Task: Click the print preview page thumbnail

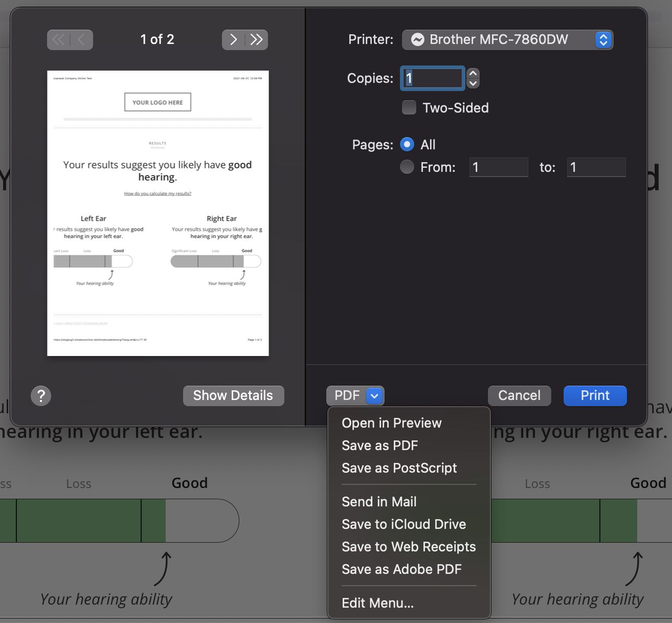Action: point(158,213)
